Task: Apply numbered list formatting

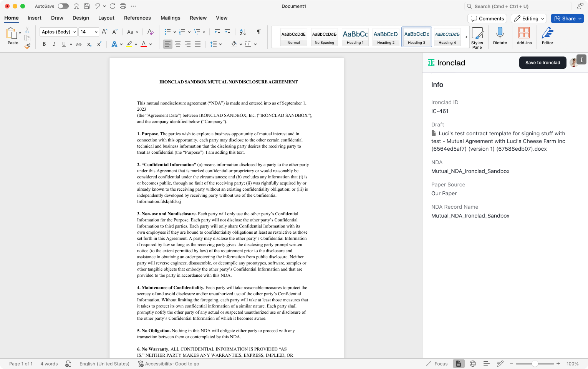Action: pos(182,32)
